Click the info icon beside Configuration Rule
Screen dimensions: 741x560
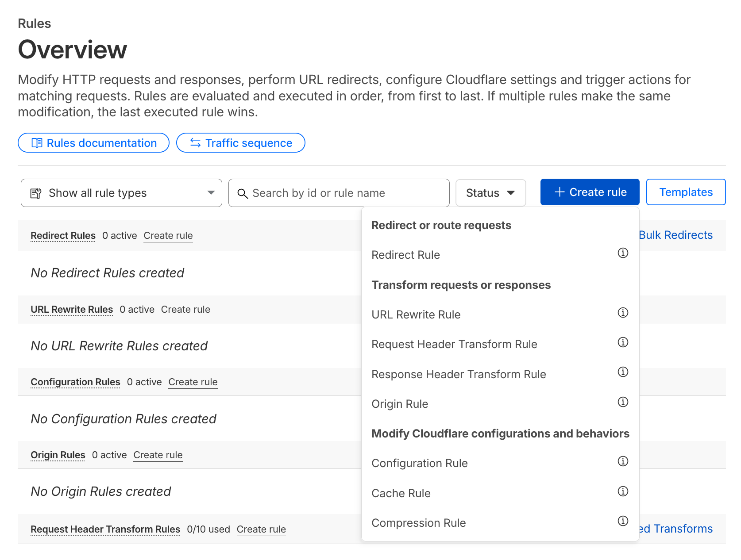coord(623,461)
